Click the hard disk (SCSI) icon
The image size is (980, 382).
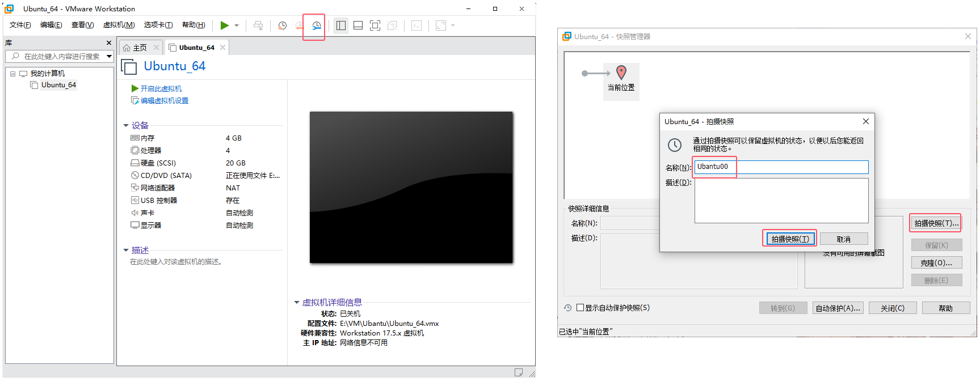(135, 163)
